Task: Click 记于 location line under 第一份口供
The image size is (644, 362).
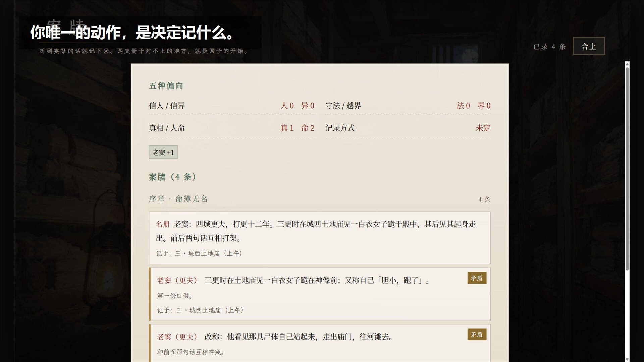Action: pyautogui.click(x=201, y=310)
